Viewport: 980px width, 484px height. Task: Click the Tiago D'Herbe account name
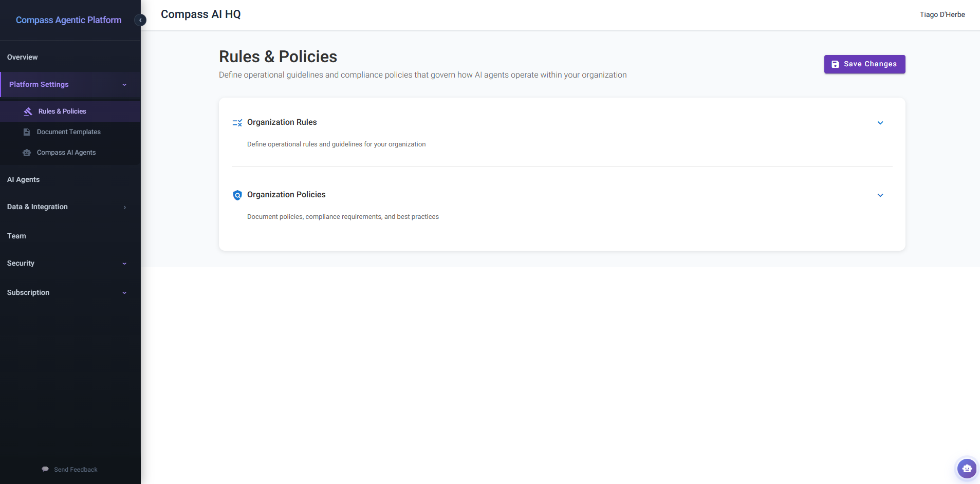click(942, 14)
